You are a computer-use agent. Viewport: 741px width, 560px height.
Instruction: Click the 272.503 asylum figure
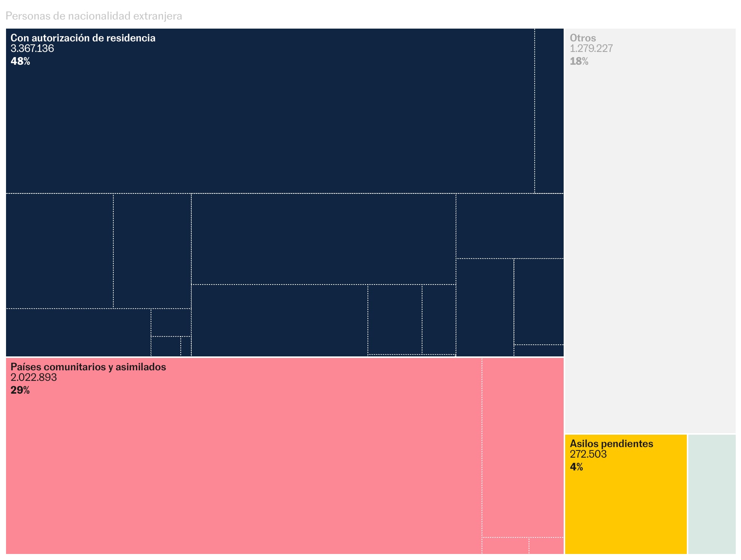(x=588, y=454)
